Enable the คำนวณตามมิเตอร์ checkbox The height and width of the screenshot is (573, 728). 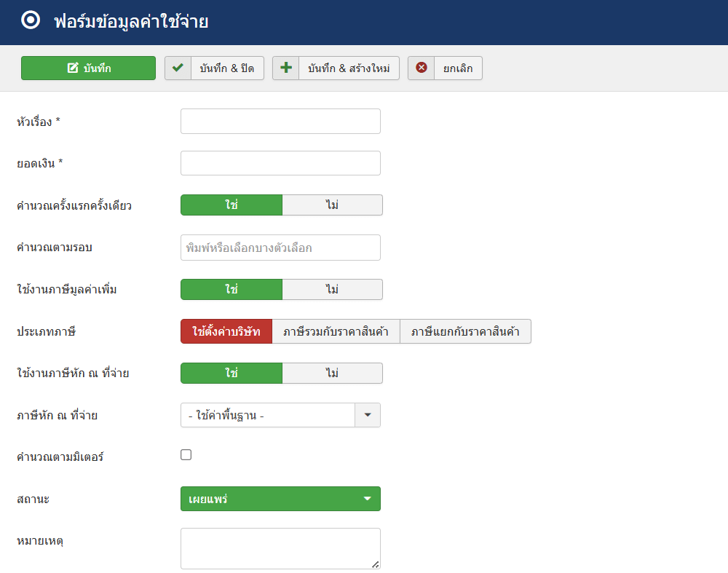[x=186, y=454]
